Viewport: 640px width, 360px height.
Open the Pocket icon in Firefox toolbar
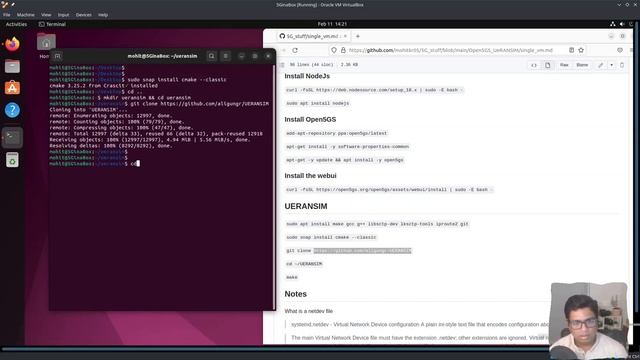point(620,50)
